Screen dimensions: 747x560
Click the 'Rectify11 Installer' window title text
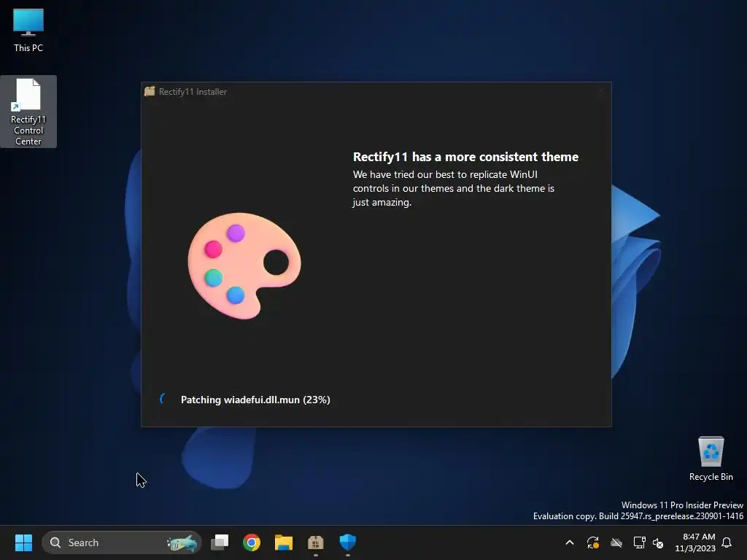[193, 91]
